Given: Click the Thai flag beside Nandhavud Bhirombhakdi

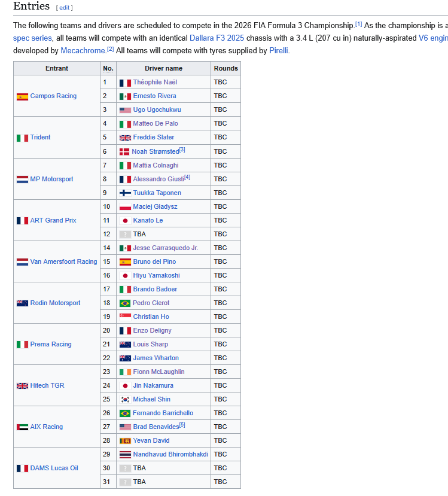Looking at the screenshot, I should point(125,455).
